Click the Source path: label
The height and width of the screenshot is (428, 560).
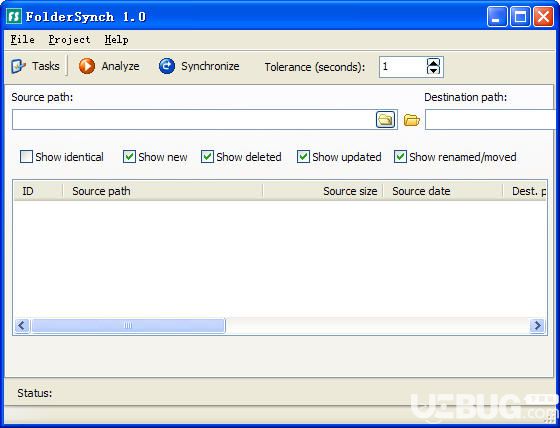[x=42, y=97]
